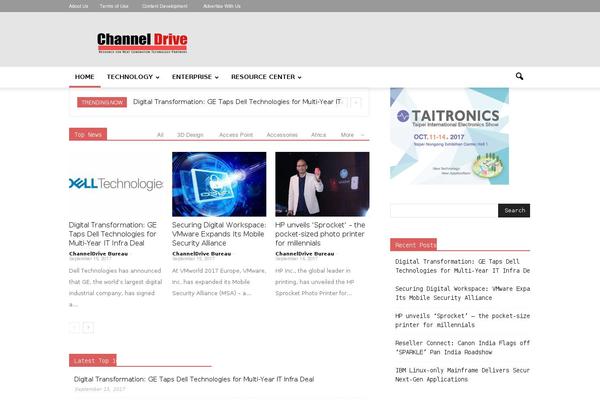Screen dimensions: 600x400
Task: Click the Search button in sidebar
Action: pyautogui.click(x=514, y=210)
